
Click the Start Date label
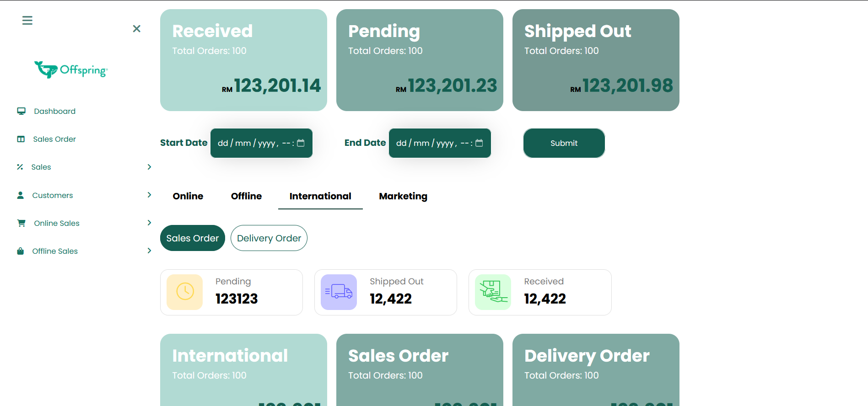click(x=183, y=143)
